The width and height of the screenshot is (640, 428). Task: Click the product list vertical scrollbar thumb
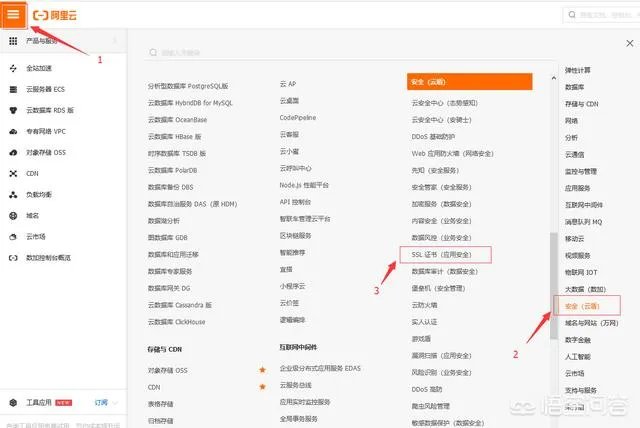553,286
